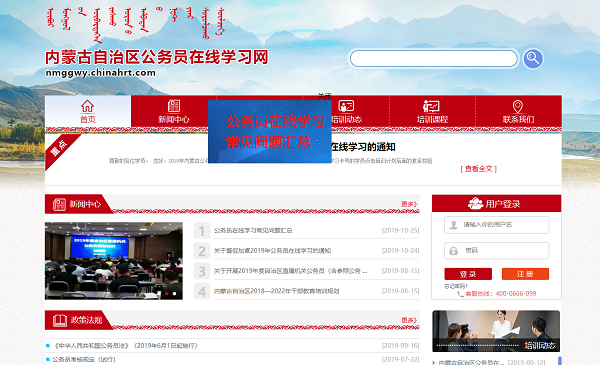The image size is (600, 365).
Task: Open news item 关于督促加紧2019年公务员在线学习的通知
Action: [x=272, y=251]
